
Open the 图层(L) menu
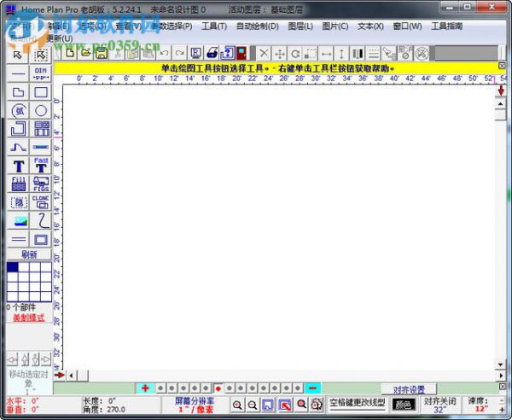coord(300,26)
